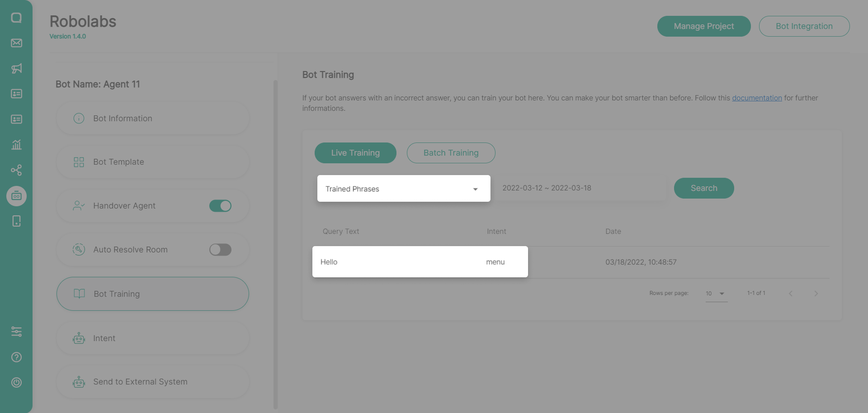Open the documentation link
The width and height of the screenshot is (868, 413).
(757, 98)
